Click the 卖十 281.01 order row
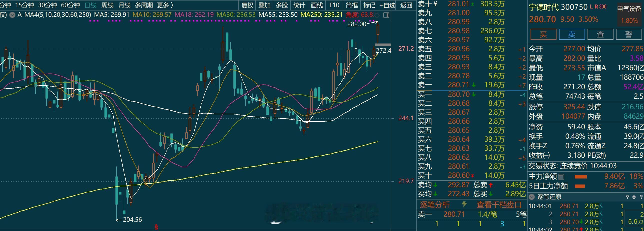 [472, 4]
